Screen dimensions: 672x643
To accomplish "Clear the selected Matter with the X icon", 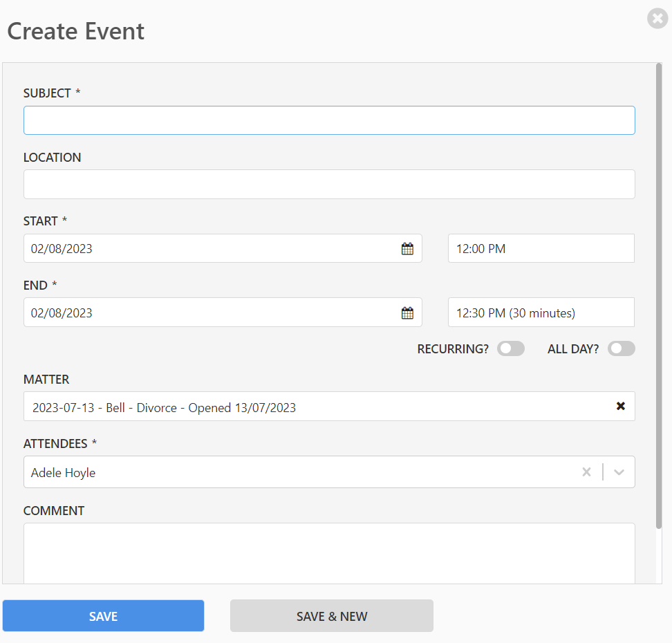I will pyautogui.click(x=620, y=406).
